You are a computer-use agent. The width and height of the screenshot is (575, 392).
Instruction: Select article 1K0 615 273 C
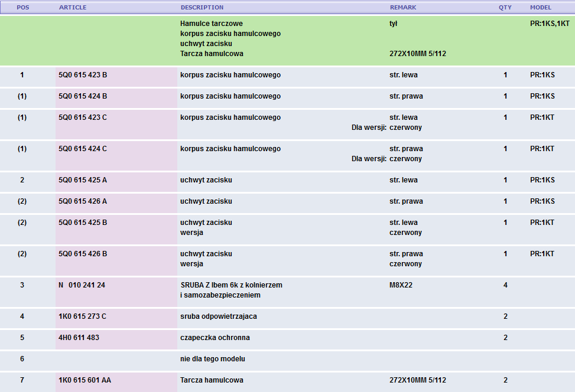tap(82, 316)
